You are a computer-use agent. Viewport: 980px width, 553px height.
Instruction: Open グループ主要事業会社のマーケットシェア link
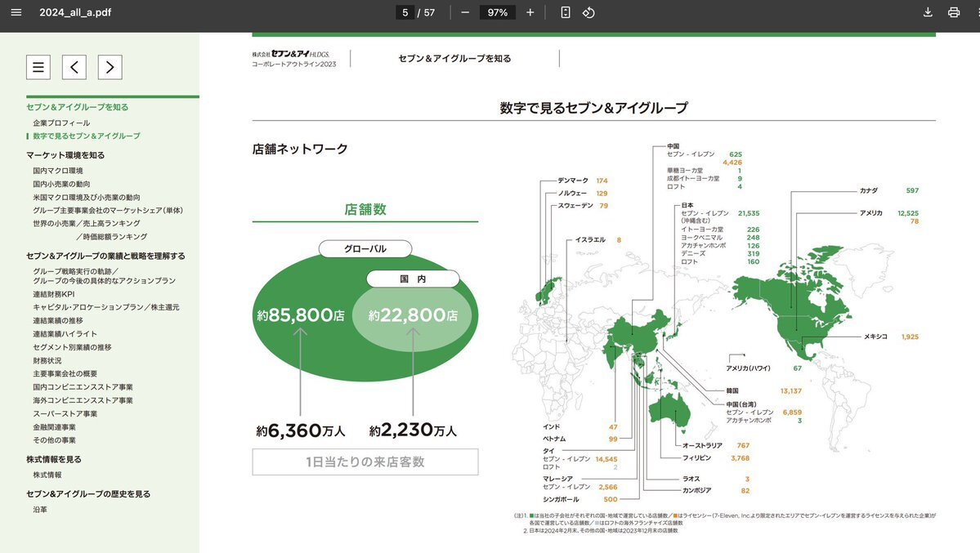pos(108,211)
